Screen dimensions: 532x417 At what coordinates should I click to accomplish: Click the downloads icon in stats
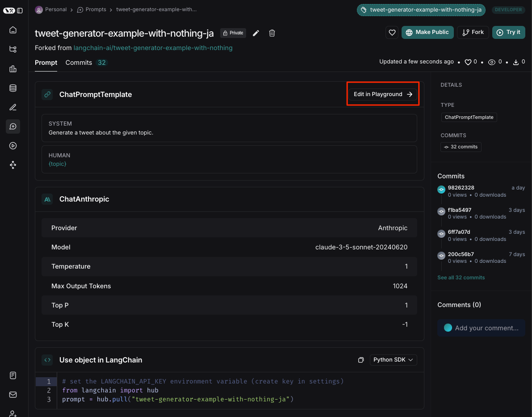tap(516, 62)
